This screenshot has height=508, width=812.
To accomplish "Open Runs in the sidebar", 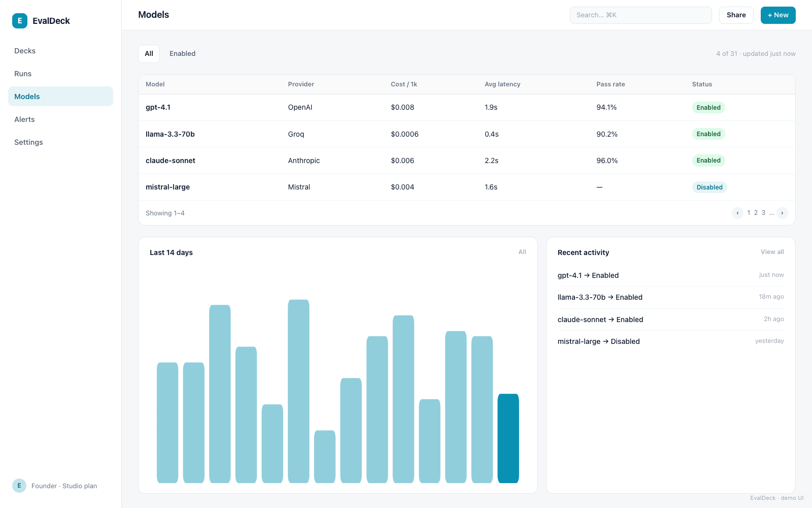I will (x=60, y=74).
